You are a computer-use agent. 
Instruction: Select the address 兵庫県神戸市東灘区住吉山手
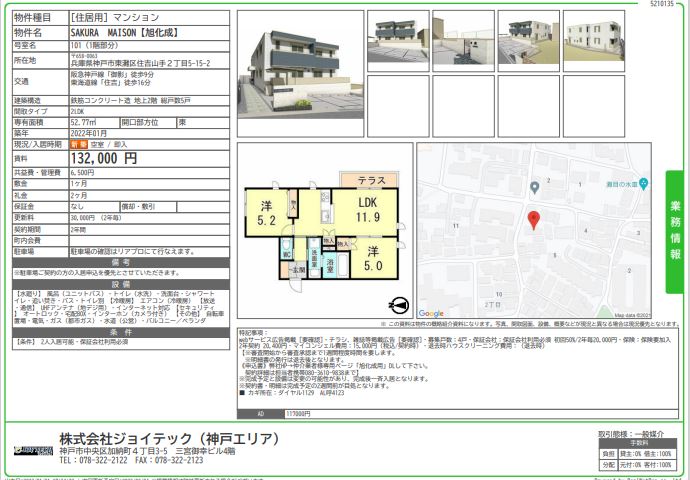tap(140, 63)
